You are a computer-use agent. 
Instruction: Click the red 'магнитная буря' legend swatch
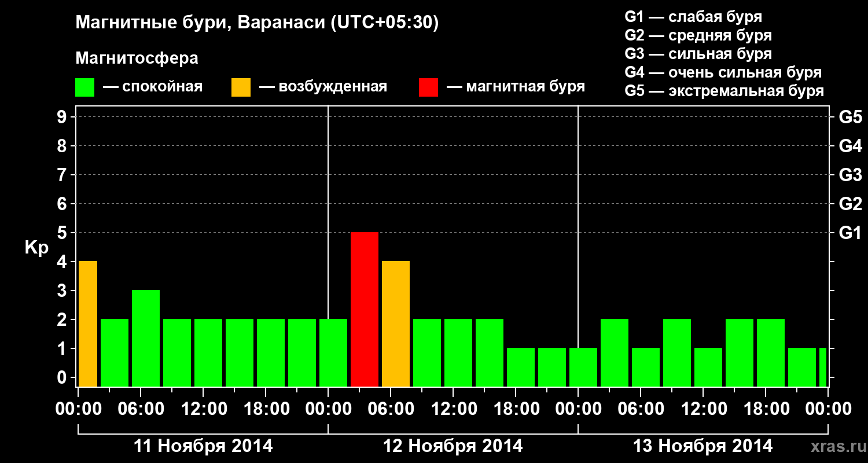click(428, 87)
